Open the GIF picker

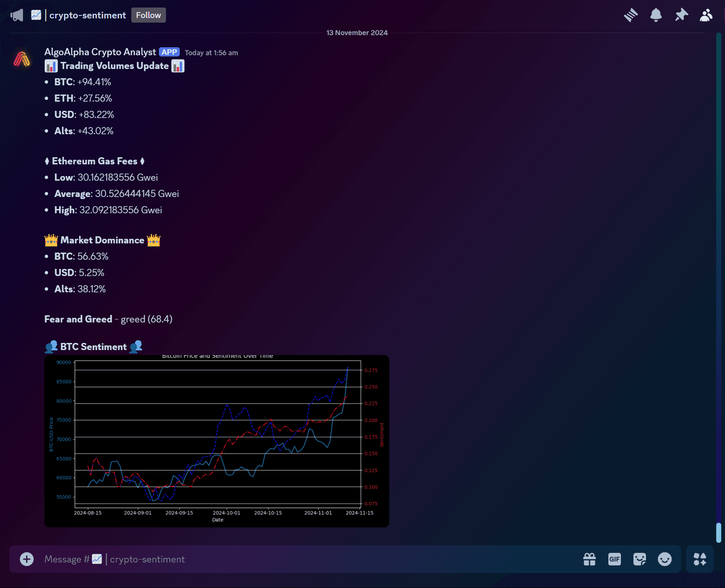pyautogui.click(x=614, y=559)
